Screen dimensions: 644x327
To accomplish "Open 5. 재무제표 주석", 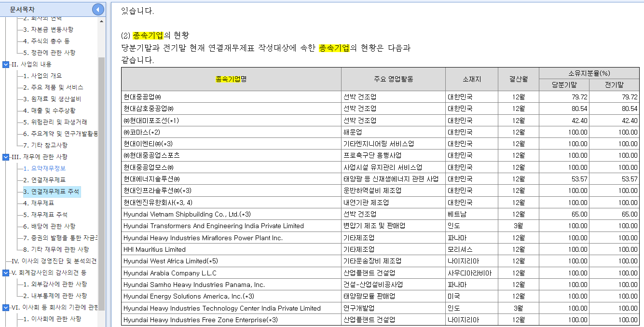I will coord(45,215).
